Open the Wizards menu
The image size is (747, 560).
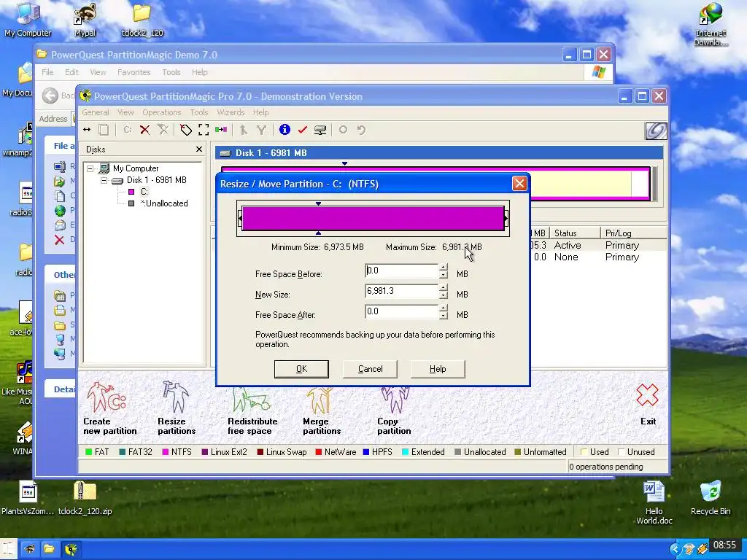pos(231,112)
